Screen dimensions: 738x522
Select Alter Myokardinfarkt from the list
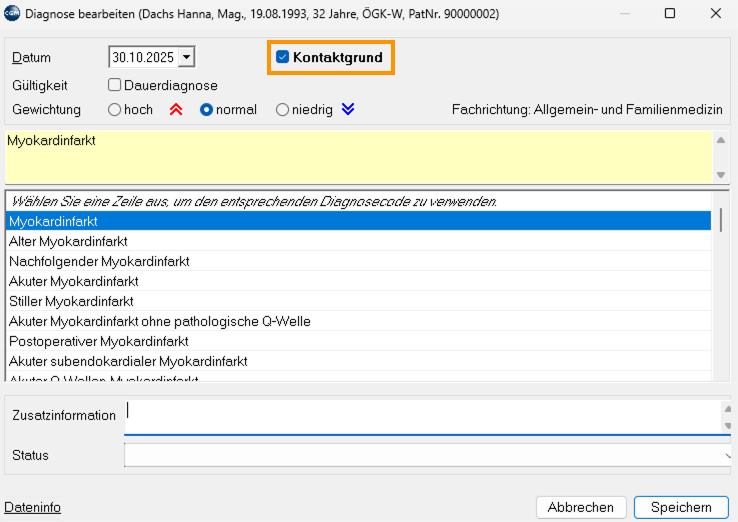68,241
